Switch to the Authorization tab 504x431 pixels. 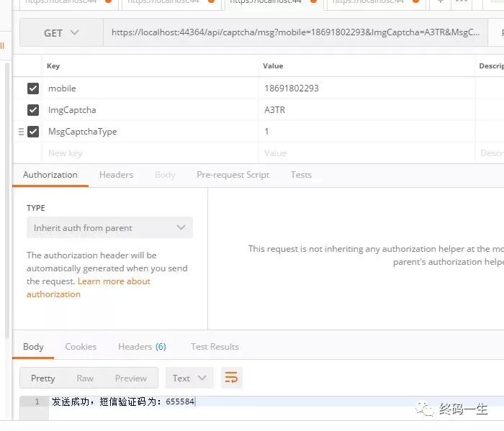pyautogui.click(x=50, y=175)
